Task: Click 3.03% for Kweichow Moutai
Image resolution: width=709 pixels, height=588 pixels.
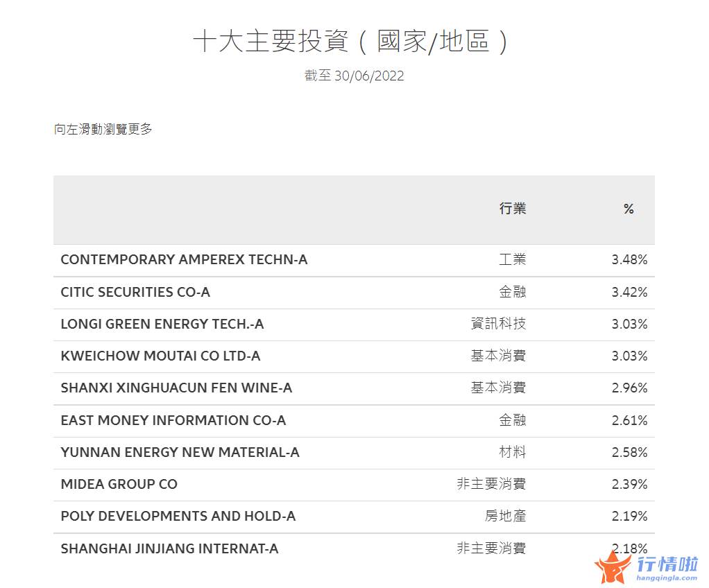Action: click(629, 356)
